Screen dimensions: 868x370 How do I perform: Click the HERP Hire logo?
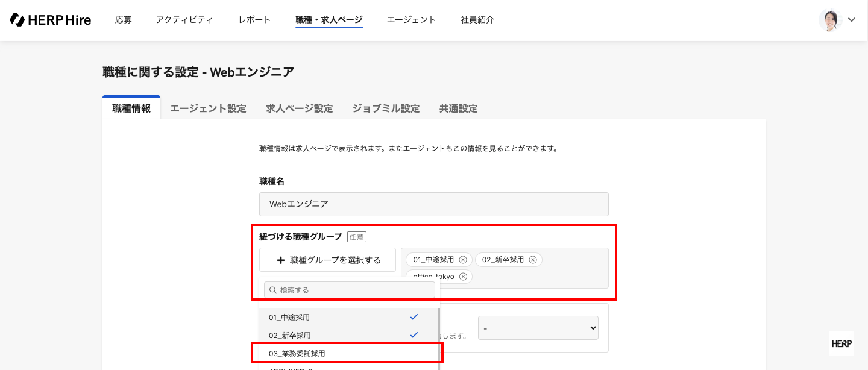tap(51, 20)
